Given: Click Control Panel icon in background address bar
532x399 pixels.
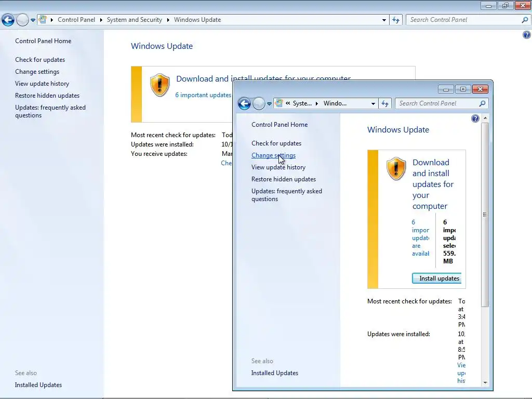Looking at the screenshot, I should tap(43, 20).
